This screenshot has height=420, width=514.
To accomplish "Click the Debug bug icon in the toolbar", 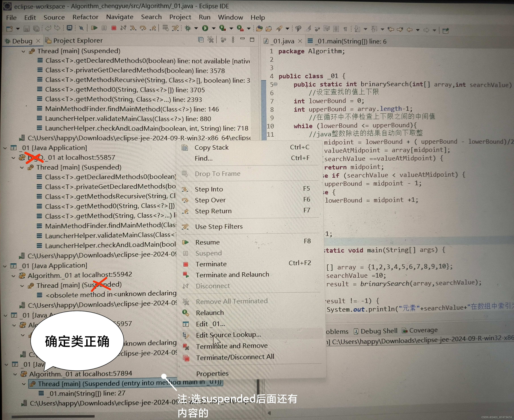I will pos(188,29).
